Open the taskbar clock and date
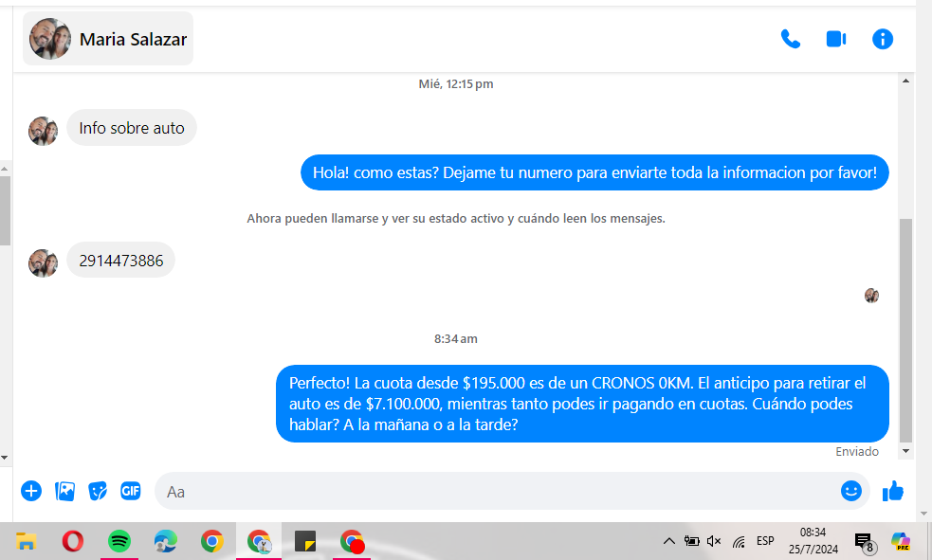The height and width of the screenshot is (560, 932). point(813,541)
